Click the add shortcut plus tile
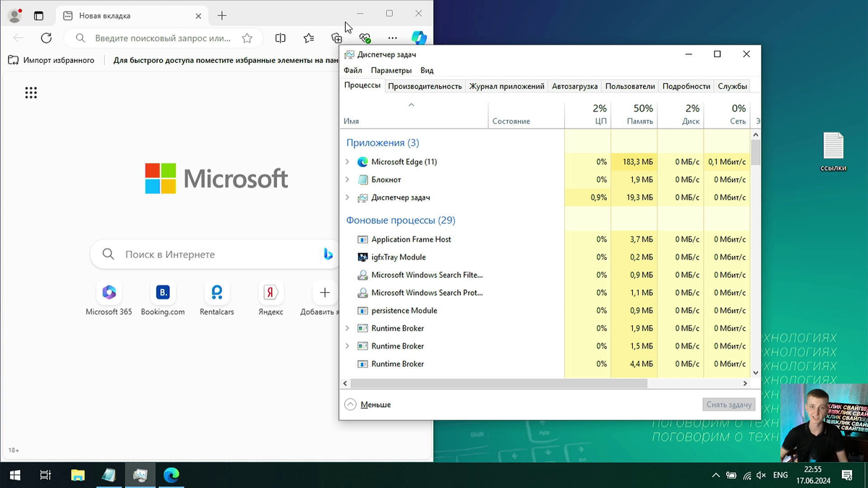The width and height of the screenshot is (868, 488). [325, 293]
